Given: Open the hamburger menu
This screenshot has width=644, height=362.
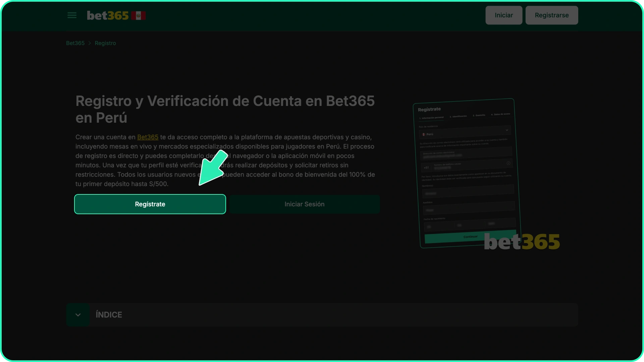Looking at the screenshot, I should (x=72, y=15).
